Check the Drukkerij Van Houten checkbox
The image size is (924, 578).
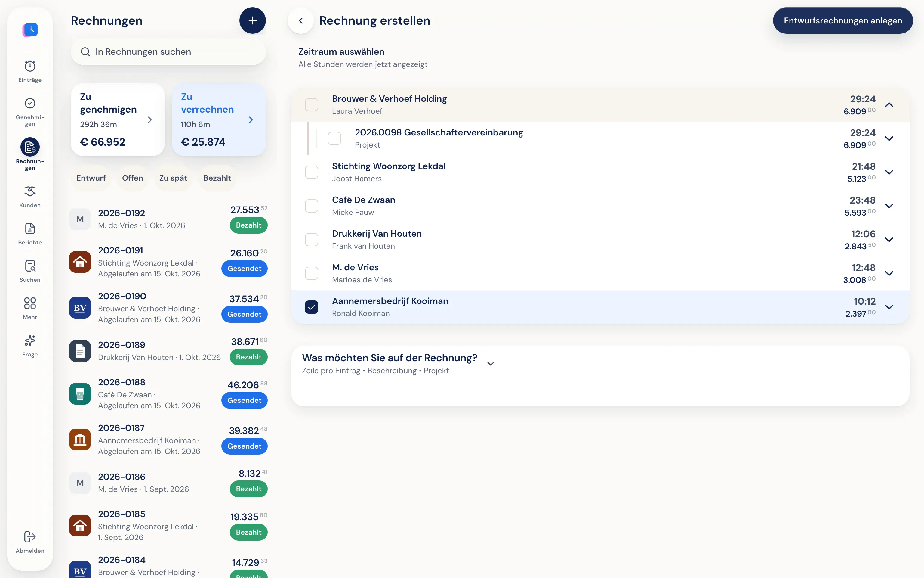click(x=312, y=240)
